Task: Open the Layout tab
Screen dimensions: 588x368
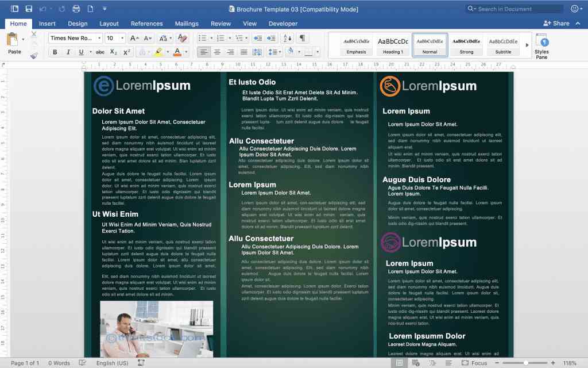Action: (109, 24)
